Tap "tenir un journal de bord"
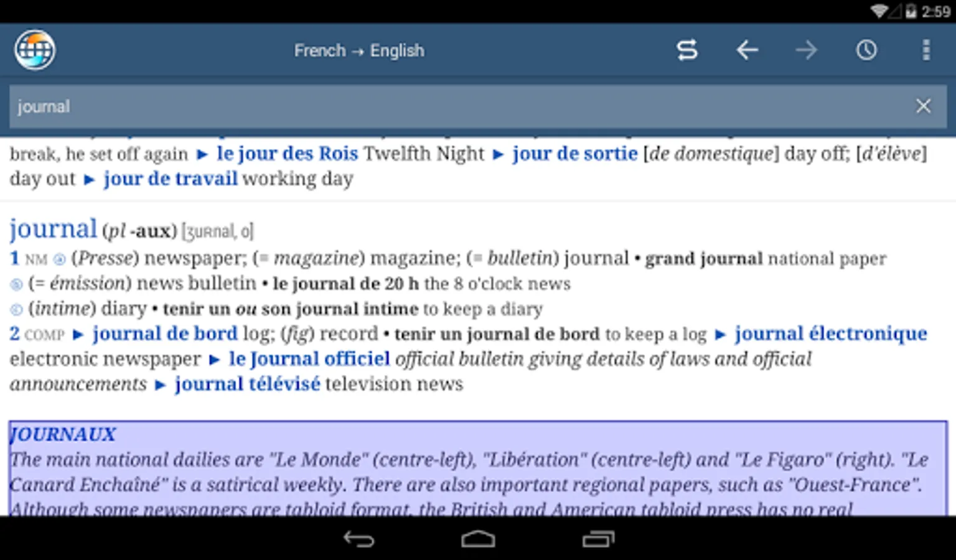956x560 pixels. pyautogui.click(x=497, y=334)
